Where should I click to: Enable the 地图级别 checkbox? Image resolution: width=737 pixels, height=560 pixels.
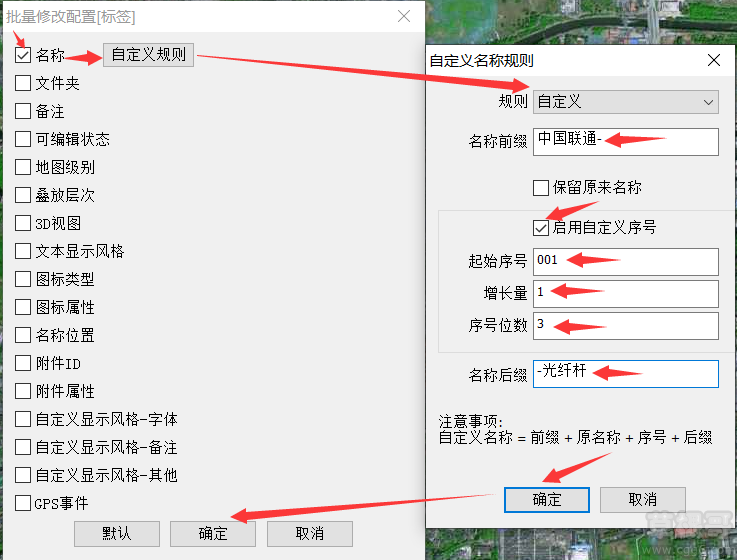click(x=23, y=167)
